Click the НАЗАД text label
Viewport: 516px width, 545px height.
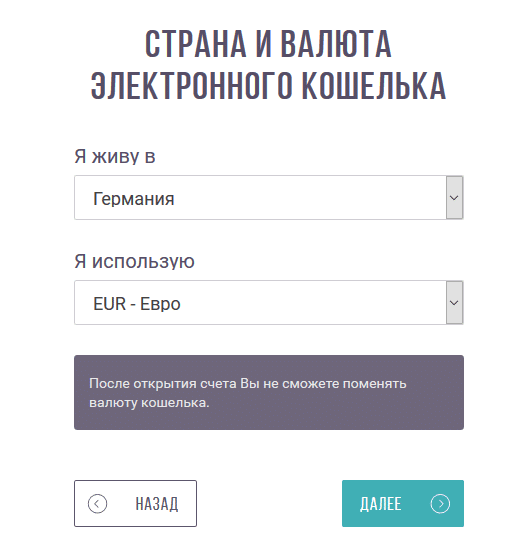click(x=157, y=504)
